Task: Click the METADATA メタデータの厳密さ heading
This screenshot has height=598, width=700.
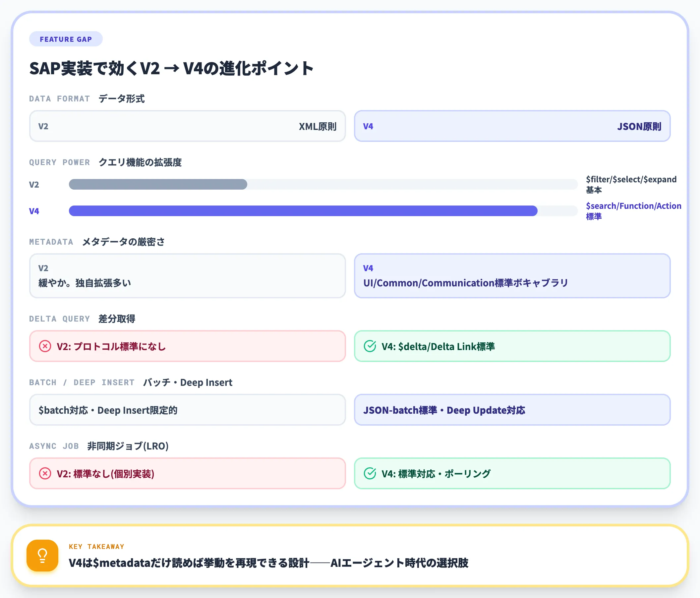Action: point(97,242)
